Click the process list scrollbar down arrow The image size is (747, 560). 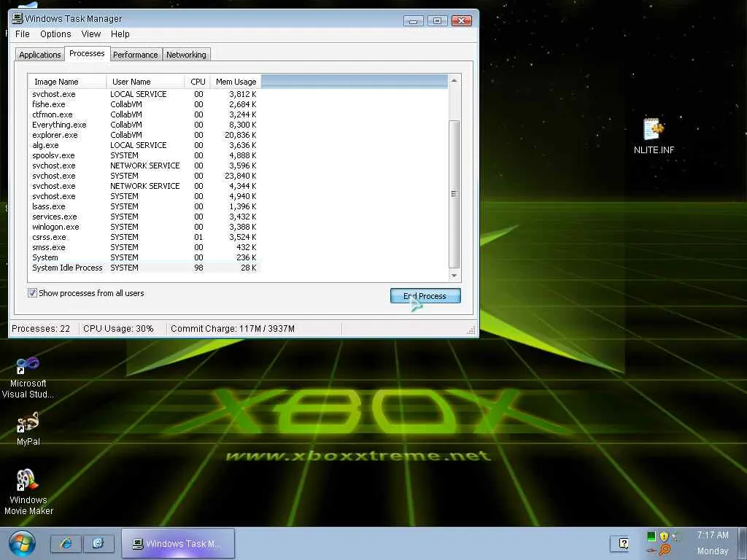click(454, 275)
